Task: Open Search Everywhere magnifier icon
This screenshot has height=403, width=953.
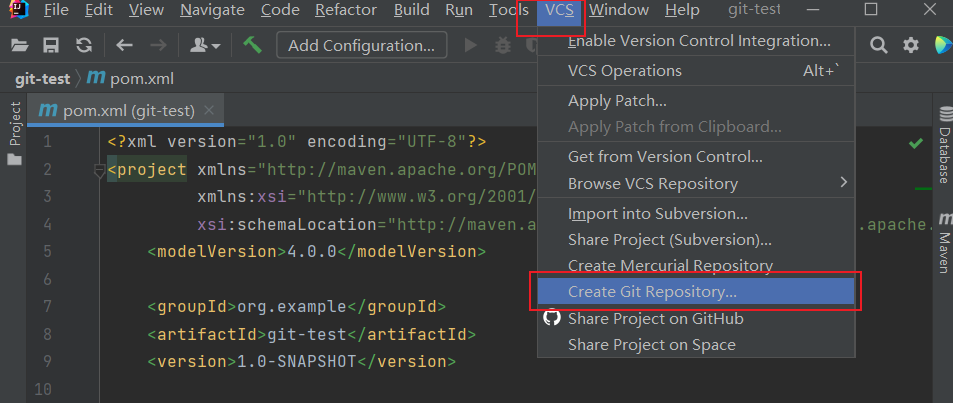Action: [879, 45]
